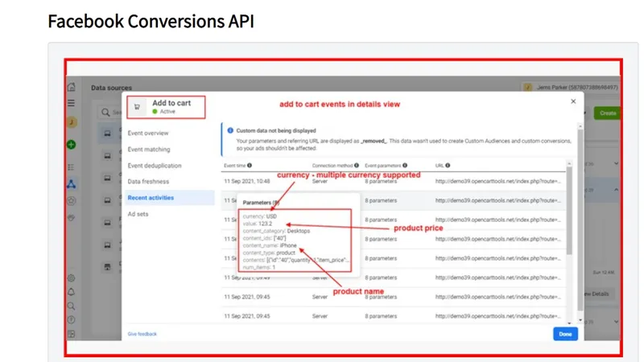
Task: Select the '11 Sep 2021, 10:48' event time cell
Action: (x=247, y=181)
